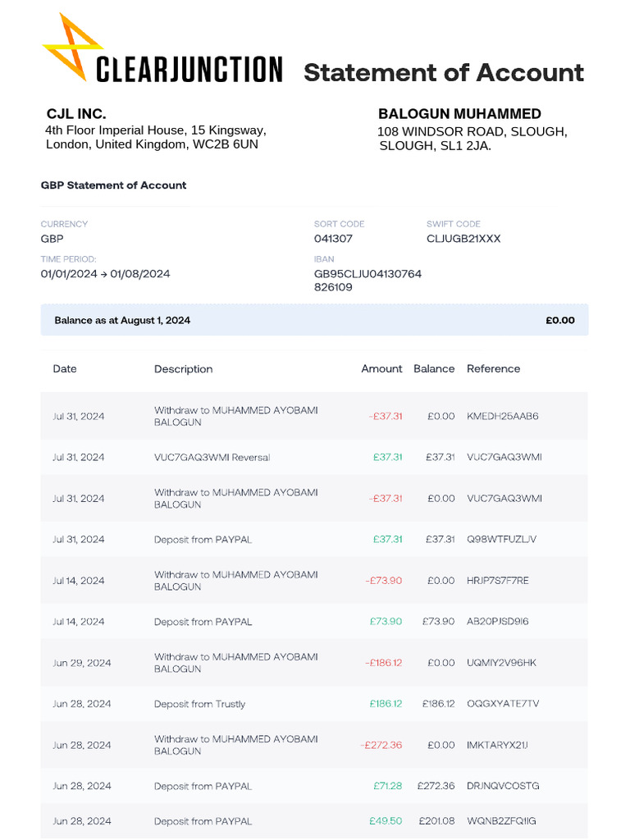Image resolution: width=630 pixels, height=840 pixels.
Task: Click the Reference column header
Action: tap(493, 368)
